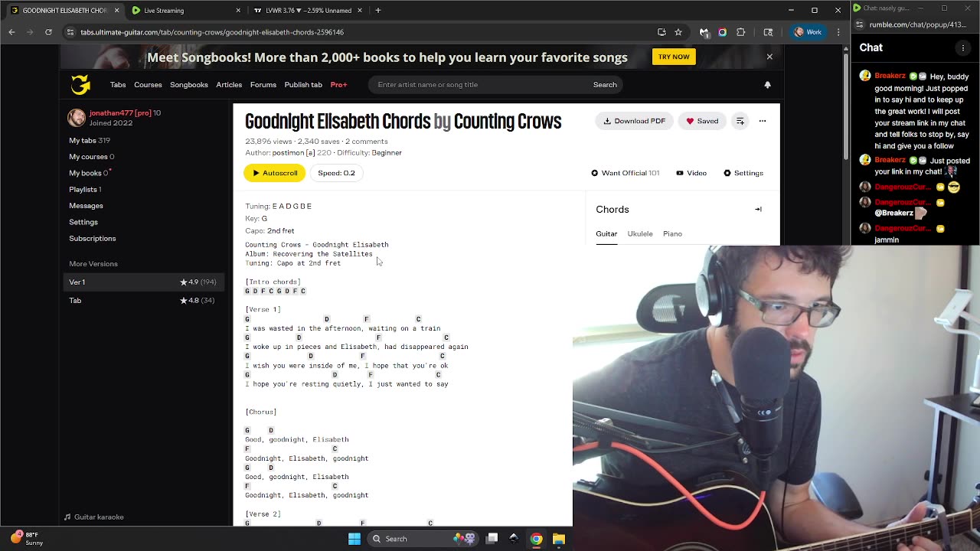Focus the artist or song search field

tap(479, 85)
